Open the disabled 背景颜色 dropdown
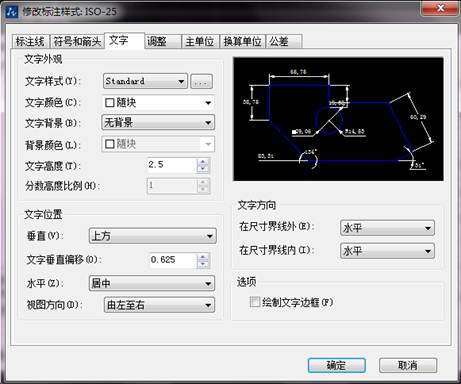 (x=158, y=144)
